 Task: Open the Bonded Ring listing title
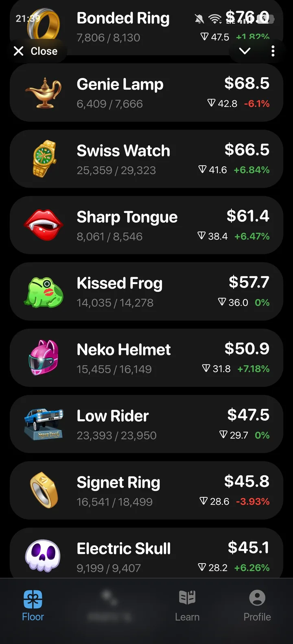[123, 18]
